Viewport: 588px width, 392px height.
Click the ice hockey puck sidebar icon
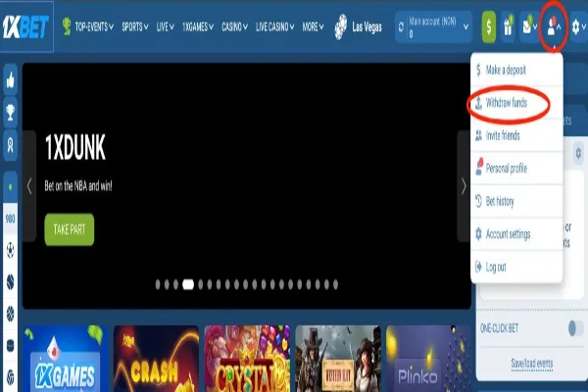pos(11,346)
